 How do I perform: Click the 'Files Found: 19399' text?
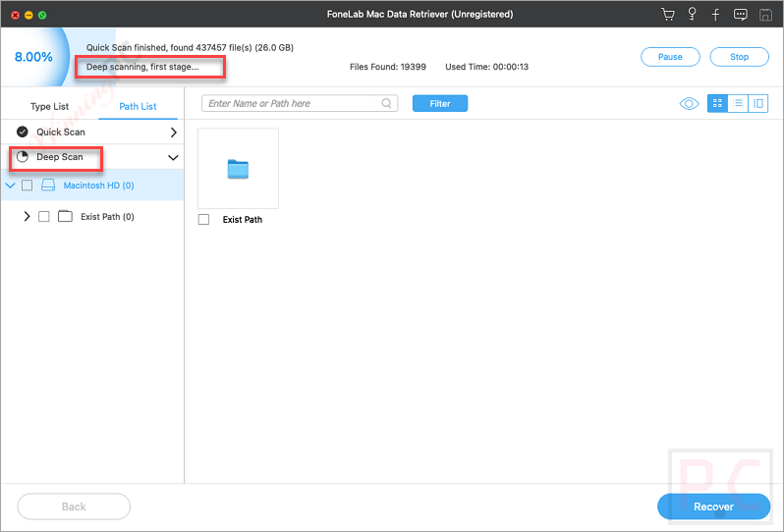click(387, 67)
